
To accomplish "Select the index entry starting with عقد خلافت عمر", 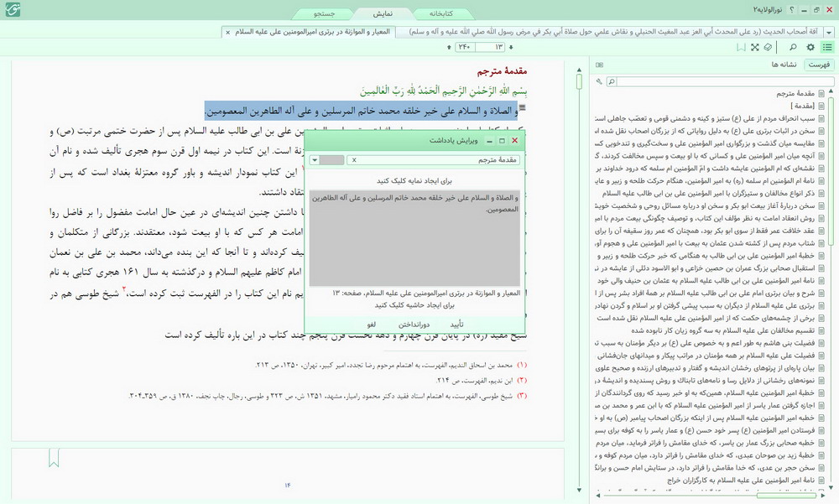I will (x=706, y=231).
